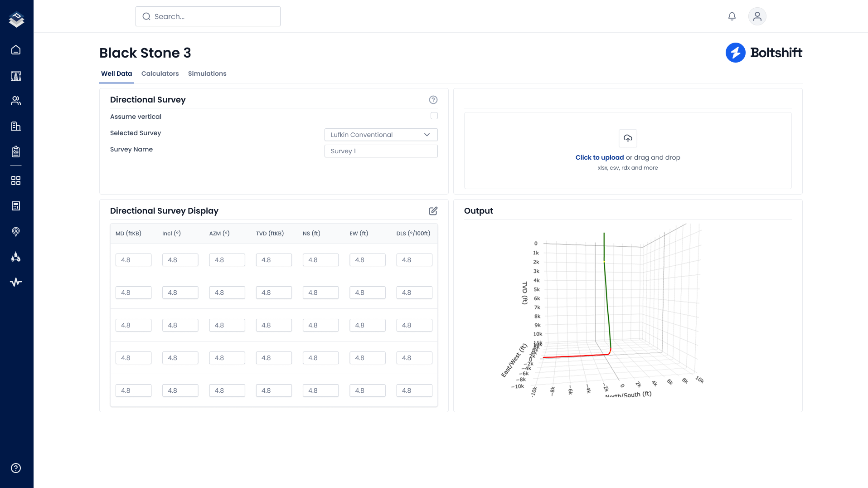Click the map pin location sidebar icon

coord(16,232)
